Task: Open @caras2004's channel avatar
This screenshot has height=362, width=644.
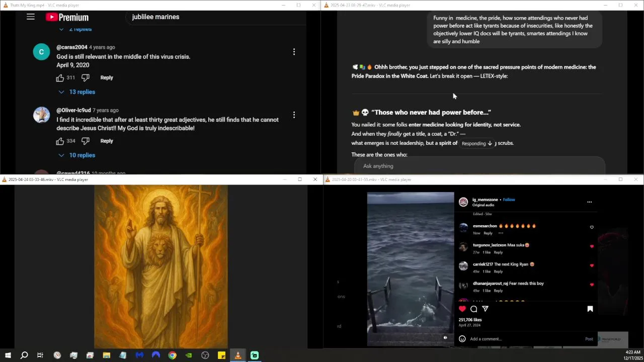Action: pyautogui.click(x=42, y=52)
